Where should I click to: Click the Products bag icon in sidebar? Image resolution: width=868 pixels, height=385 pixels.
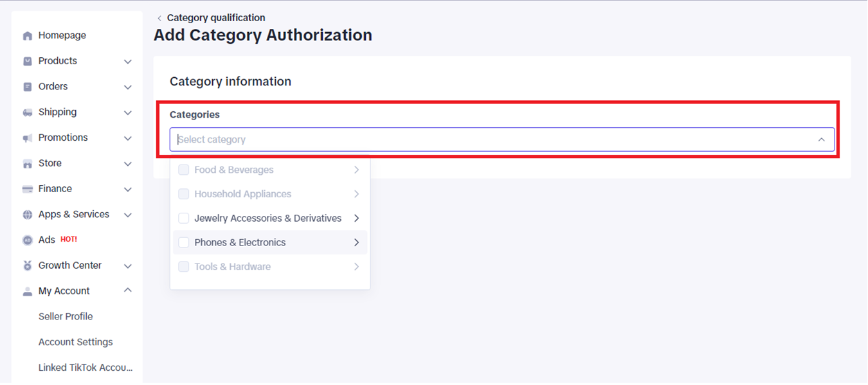tap(28, 61)
